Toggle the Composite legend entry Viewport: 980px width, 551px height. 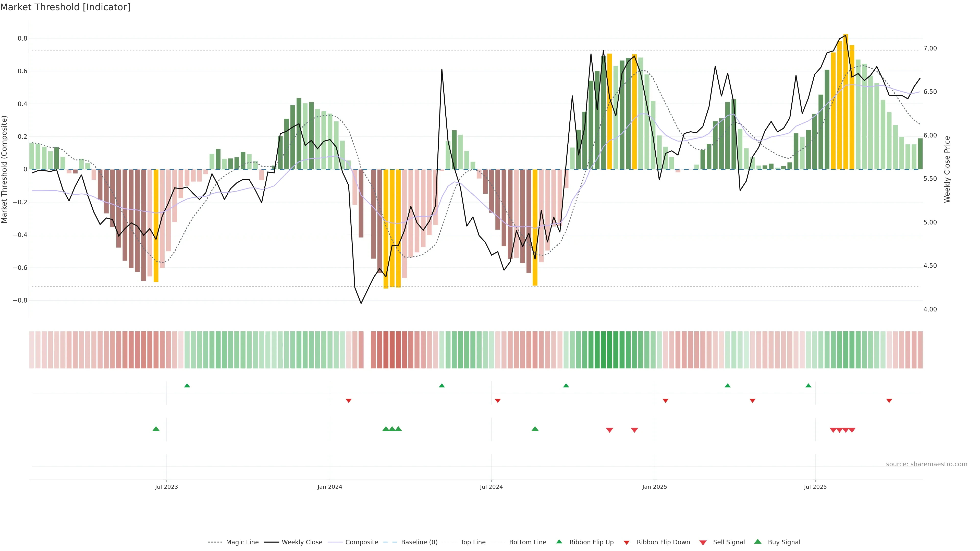click(361, 542)
